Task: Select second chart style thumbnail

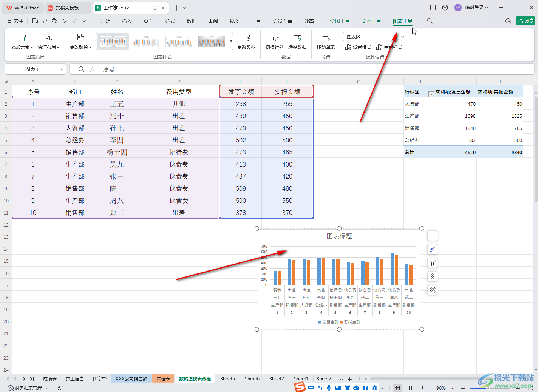Action: (x=146, y=42)
